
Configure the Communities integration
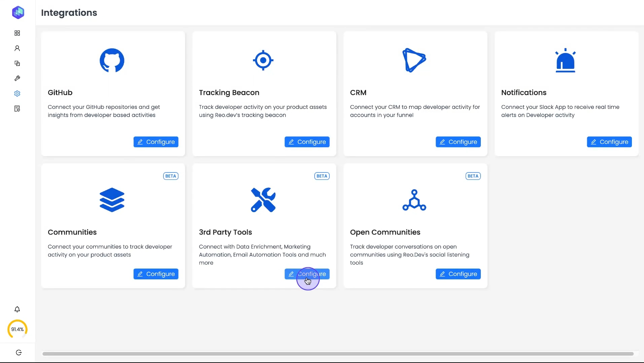(x=156, y=274)
